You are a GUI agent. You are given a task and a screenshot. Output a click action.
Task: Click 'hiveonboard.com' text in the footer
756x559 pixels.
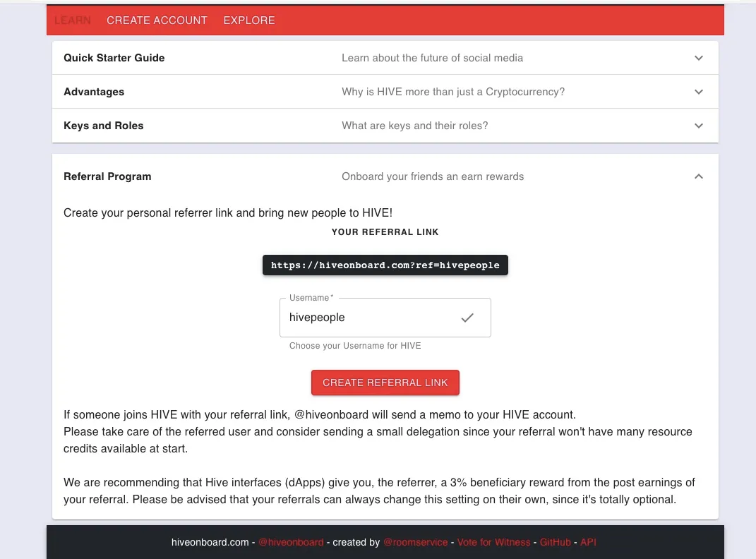210,542
